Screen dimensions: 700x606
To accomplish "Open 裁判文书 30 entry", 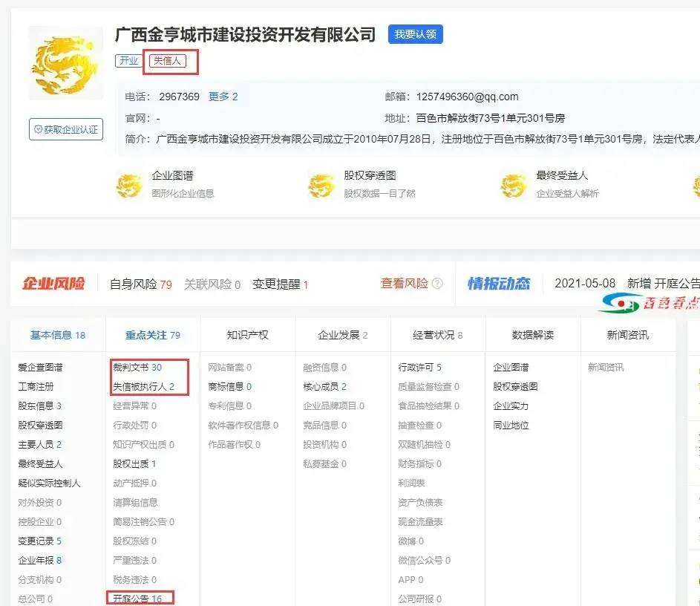I will (137, 368).
